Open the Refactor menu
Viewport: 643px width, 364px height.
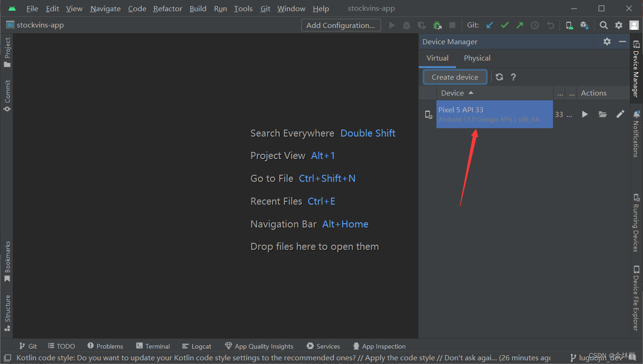point(168,8)
